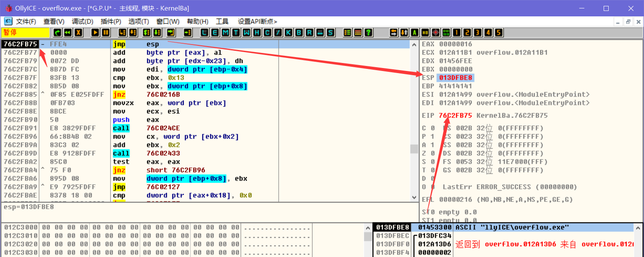
Task: Click the Execute till return icon
Action: [x=171, y=32]
